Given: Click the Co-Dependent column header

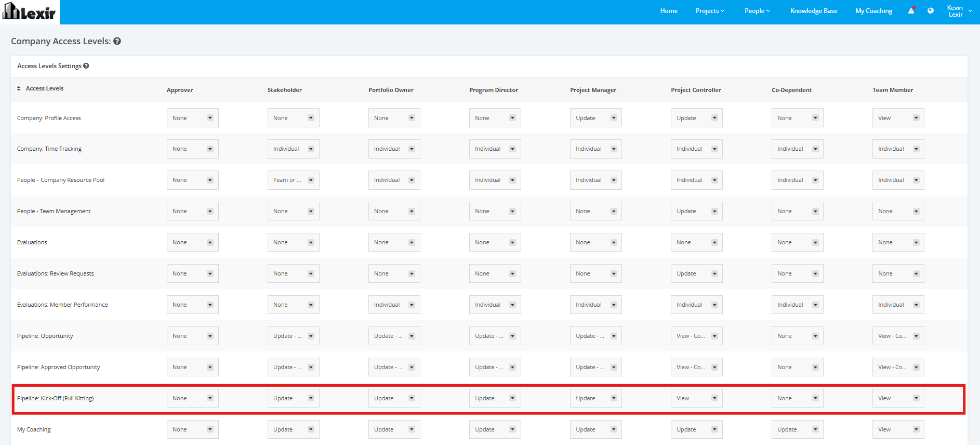Looking at the screenshot, I should 792,90.
